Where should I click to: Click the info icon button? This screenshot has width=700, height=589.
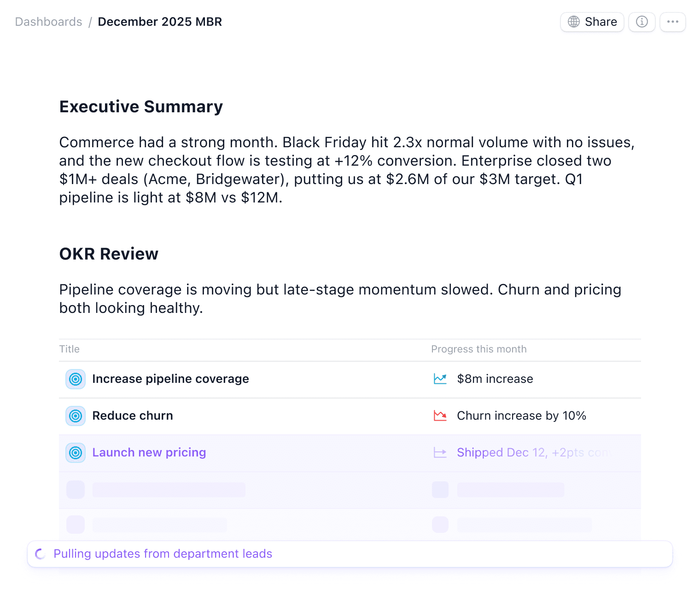pos(642,22)
